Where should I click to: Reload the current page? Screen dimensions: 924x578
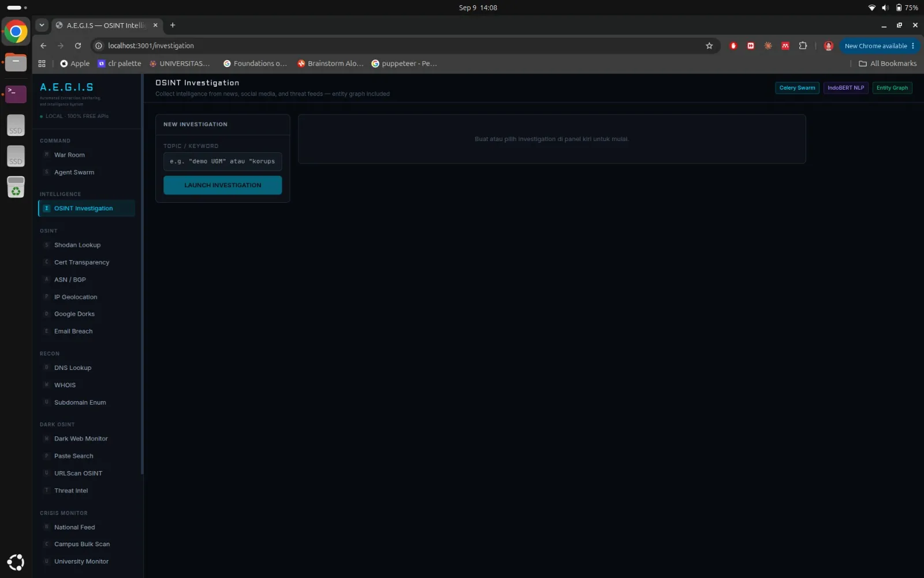pyautogui.click(x=78, y=46)
